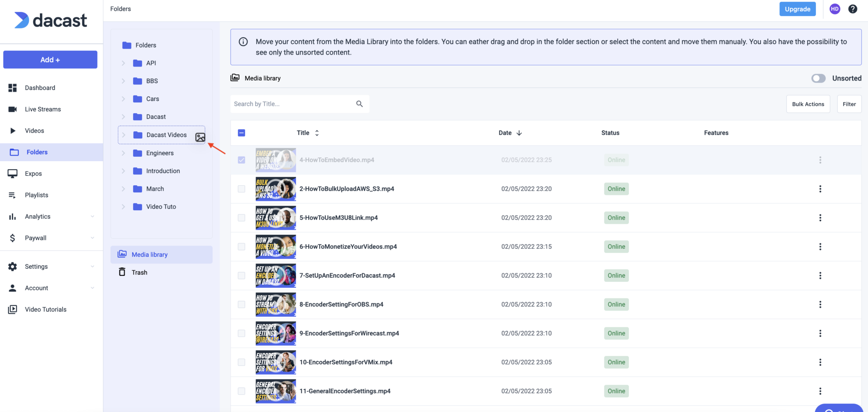Open more options for 5-HowToUseM3U8Link.mp4
The height and width of the screenshot is (412, 868).
820,218
